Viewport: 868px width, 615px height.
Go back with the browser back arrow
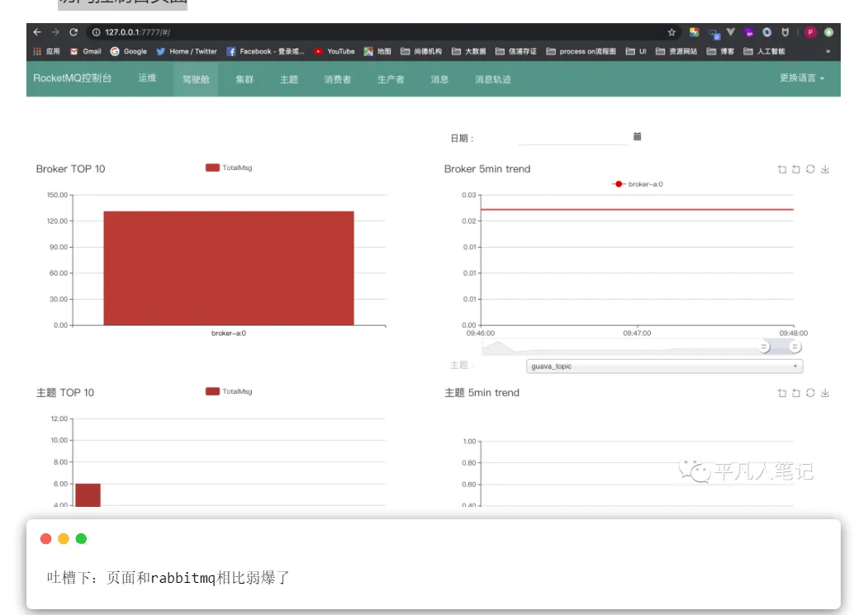coord(37,32)
